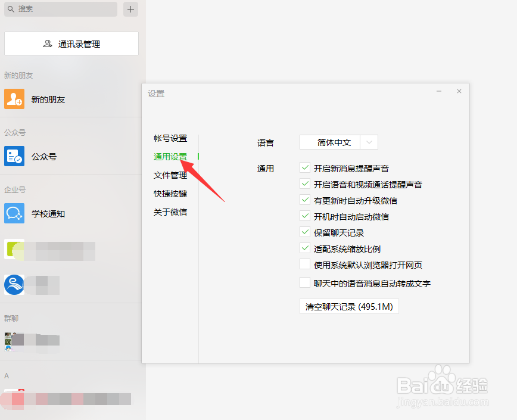Open 关于微信 tab

pyautogui.click(x=170, y=212)
